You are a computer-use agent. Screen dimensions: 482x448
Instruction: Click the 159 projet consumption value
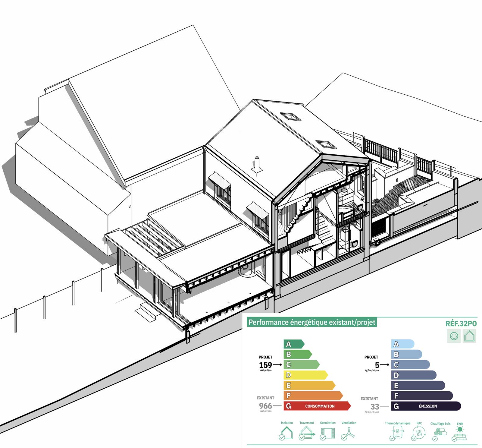[x=265, y=365]
